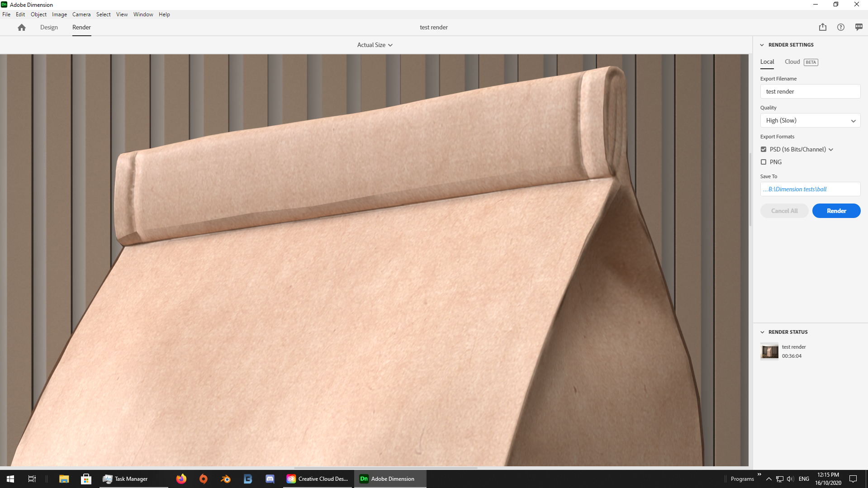Open the Help icon

840,27
